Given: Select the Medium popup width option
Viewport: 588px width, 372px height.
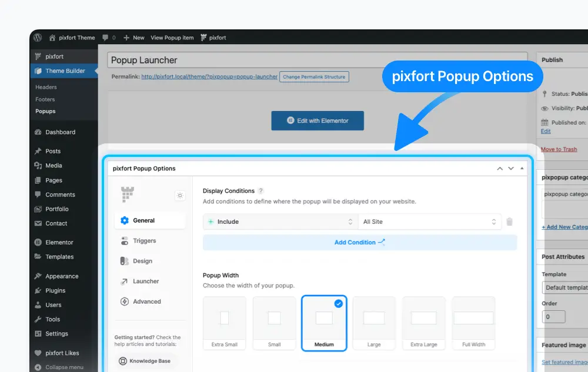Looking at the screenshot, I should click(x=324, y=323).
